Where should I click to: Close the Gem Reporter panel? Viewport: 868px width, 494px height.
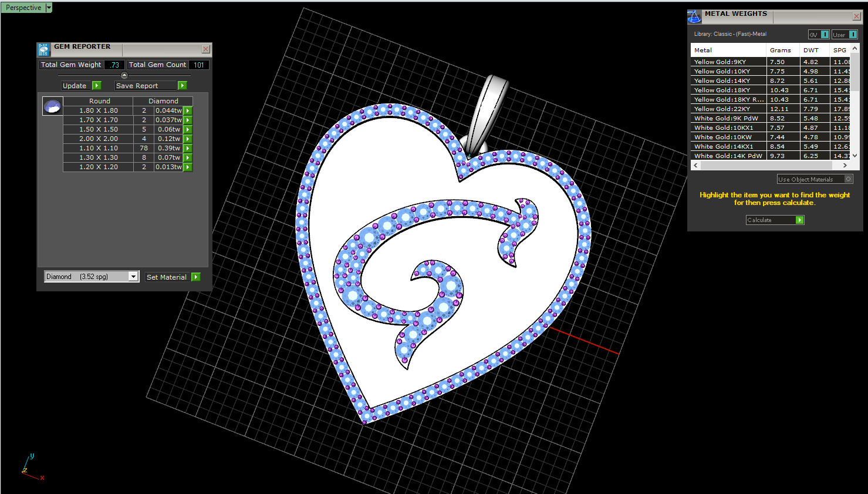(x=205, y=49)
